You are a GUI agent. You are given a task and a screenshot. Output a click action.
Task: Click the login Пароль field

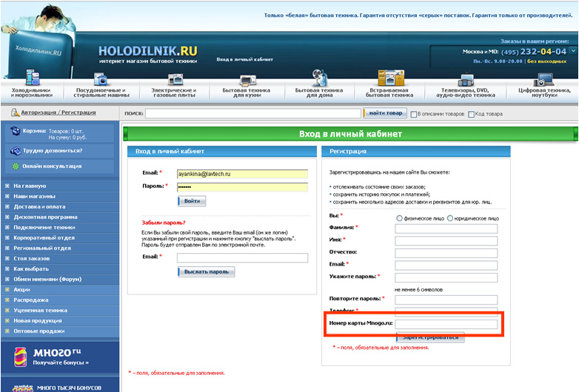tap(242, 187)
